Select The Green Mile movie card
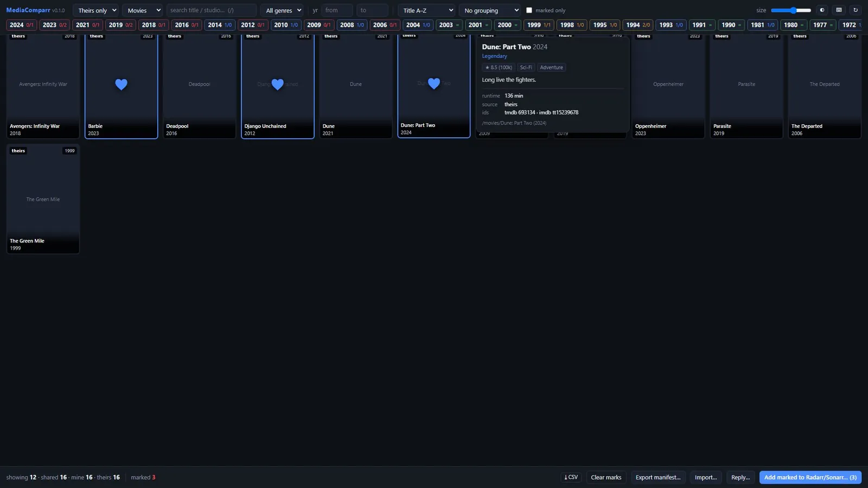This screenshot has width=868, height=488. click(x=43, y=199)
